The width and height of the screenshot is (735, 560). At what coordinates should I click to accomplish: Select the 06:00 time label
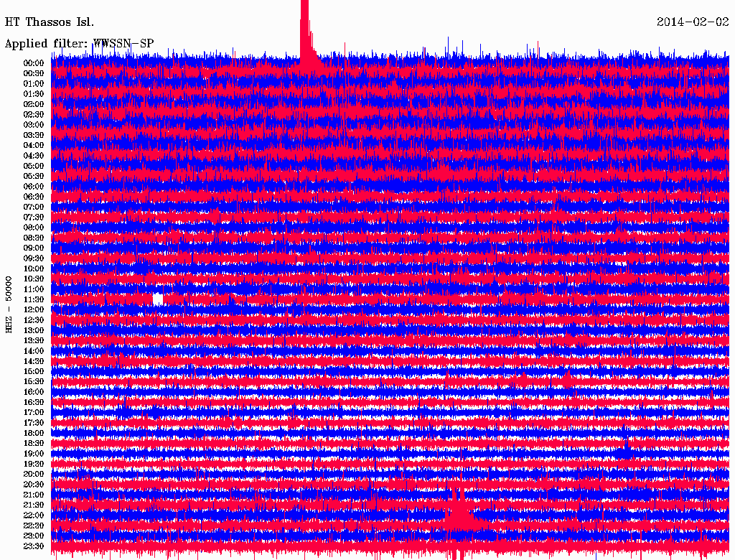click(x=33, y=186)
